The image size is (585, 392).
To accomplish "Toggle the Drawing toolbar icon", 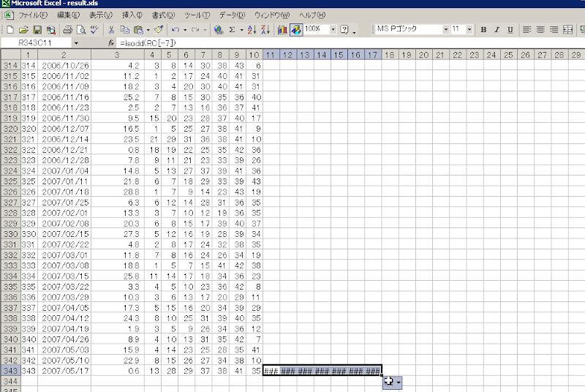I will tap(296, 29).
